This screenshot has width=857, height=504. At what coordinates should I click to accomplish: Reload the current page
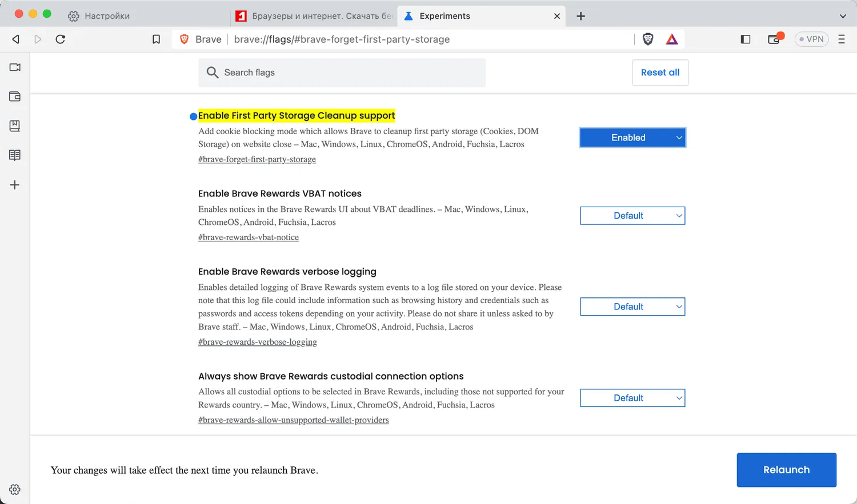tap(61, 39)
